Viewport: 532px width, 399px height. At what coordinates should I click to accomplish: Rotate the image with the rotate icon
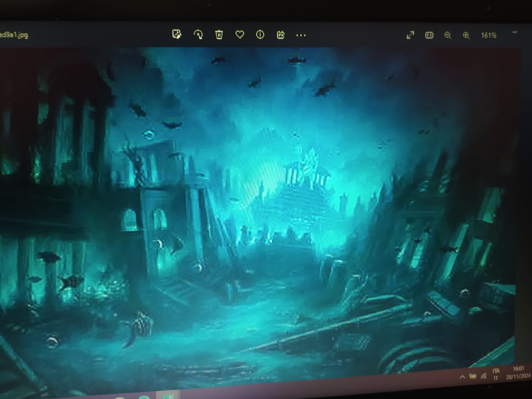pyautogui.click(x=198, y=35)
